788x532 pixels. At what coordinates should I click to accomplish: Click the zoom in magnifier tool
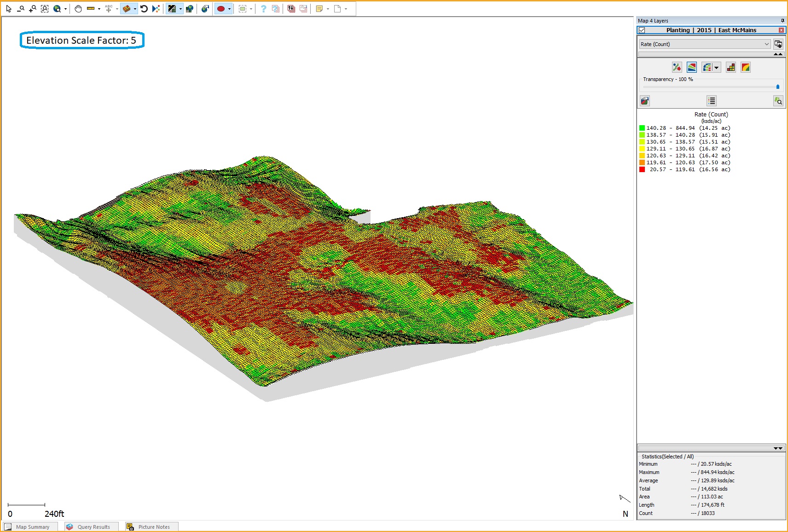(x=33, y=9)
